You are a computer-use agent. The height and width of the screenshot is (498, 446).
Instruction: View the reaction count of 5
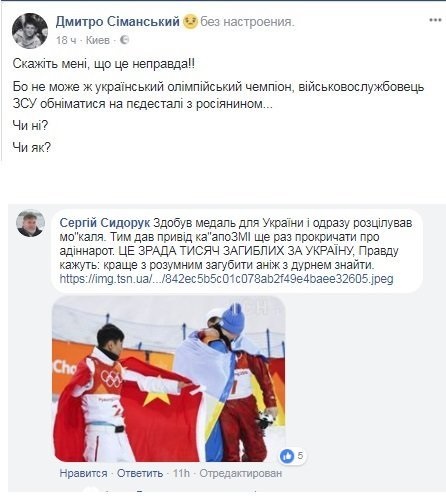coord(300,455)
